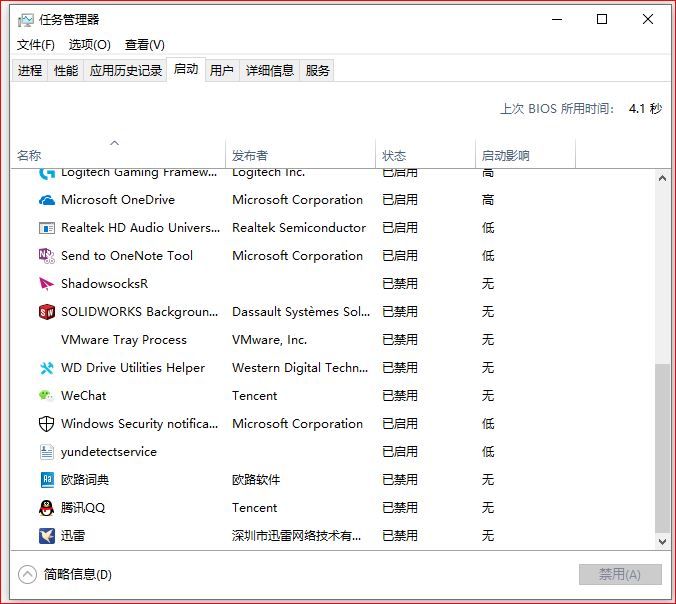The image size is (676, 604).
Task: Click the Send to OneNote Tool icon
Action: coord(47,256)
